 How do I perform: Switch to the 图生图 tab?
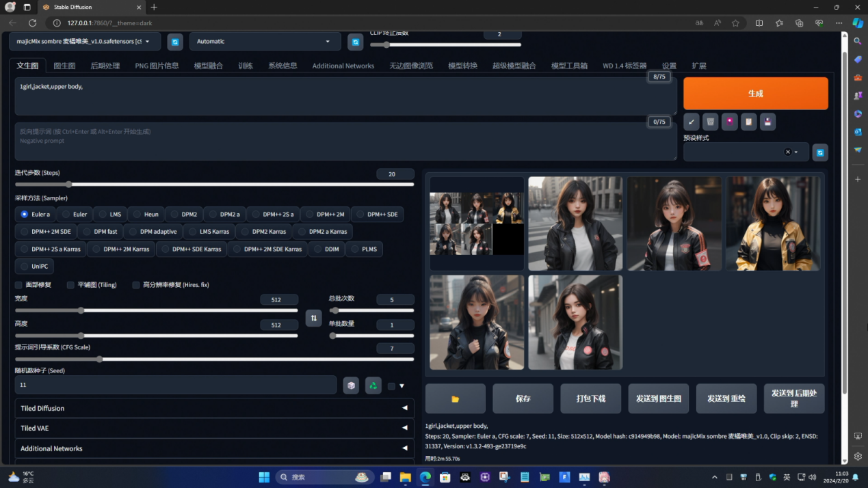point(64,66)
